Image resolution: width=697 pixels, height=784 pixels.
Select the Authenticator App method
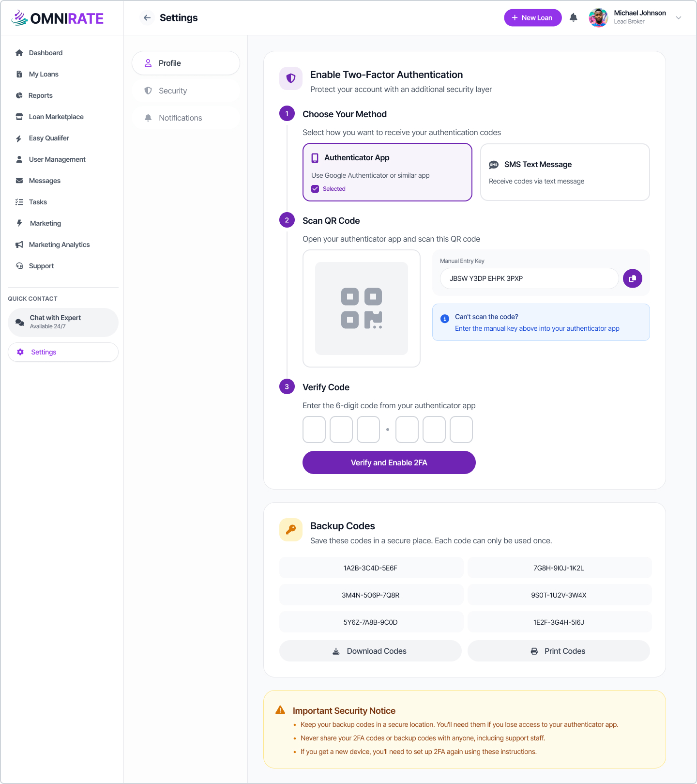point(387,172)
